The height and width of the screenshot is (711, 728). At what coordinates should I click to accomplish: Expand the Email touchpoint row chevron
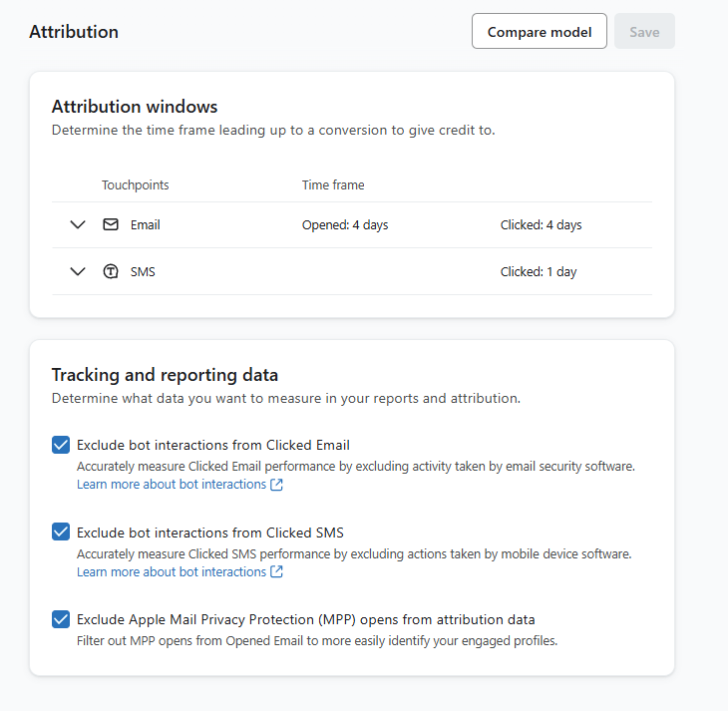78,224
